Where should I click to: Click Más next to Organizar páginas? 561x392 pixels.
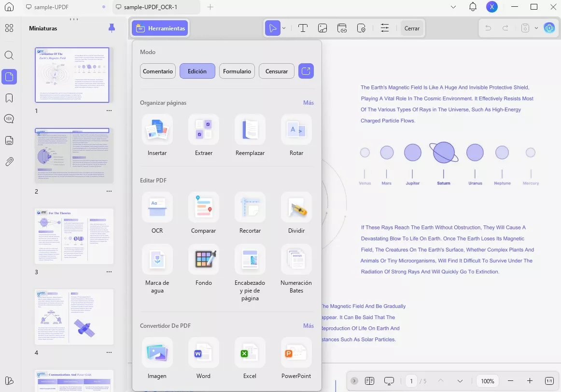coord(309,103)
